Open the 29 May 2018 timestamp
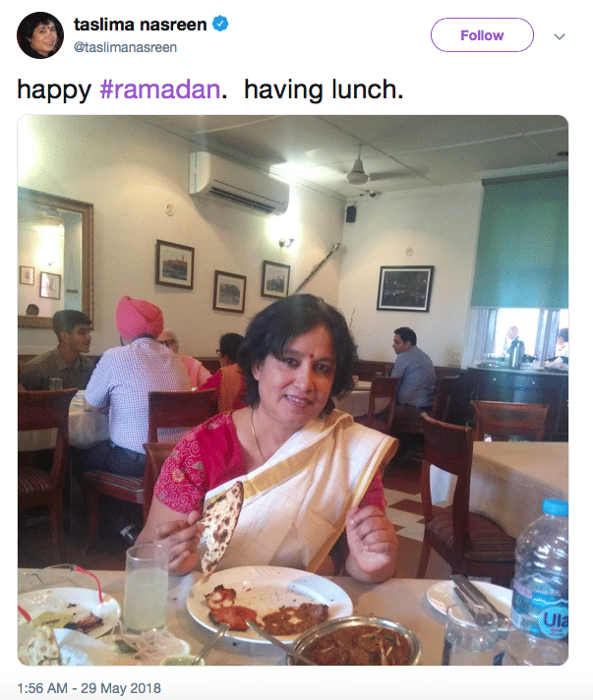Viewport: 593px width, 700px height. pos(89,688)
